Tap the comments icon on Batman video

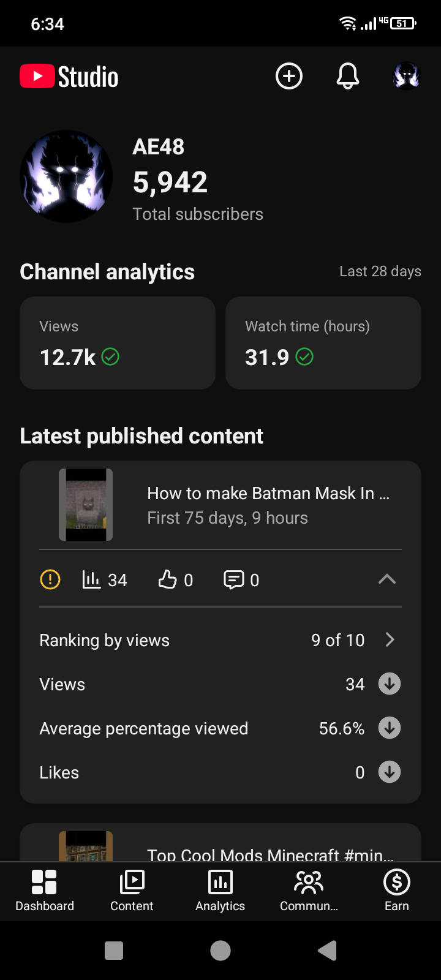tap(234, 579)
